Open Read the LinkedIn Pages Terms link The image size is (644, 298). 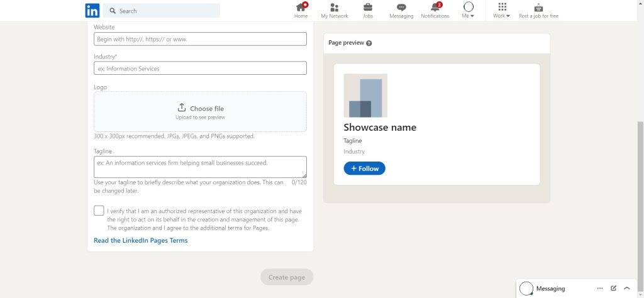point(140,240)
